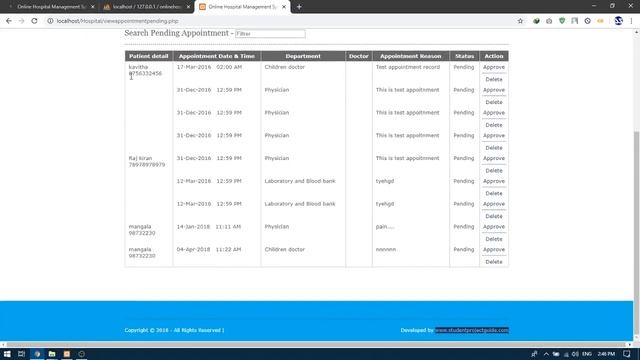Delete Raj kiran's 31-Dec-2016 Physician appointment
The image size is (640, 360).
[x=493, y=171]
